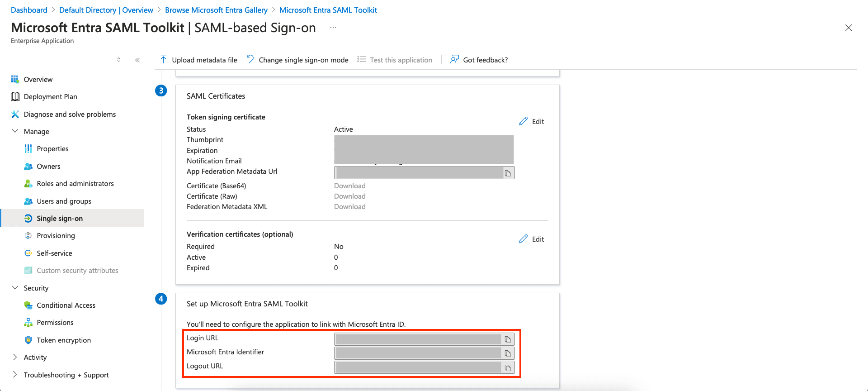Screen dimensions: 868x391
Task: Close the SAML-based Sign-on blade
Action: point(849,28)
